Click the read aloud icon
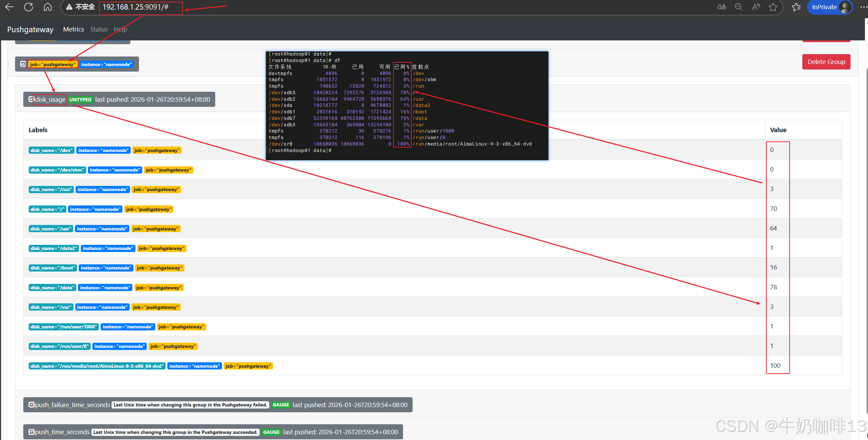Viewport: 868px width, 440px height. pyautogui.click(x=756, y=7)
